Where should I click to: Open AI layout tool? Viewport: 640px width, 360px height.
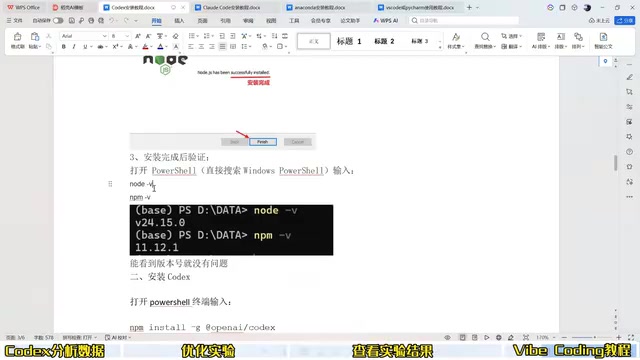541,40
